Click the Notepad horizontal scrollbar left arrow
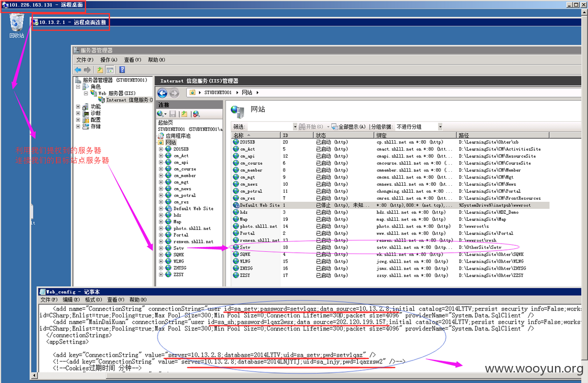 pyautogui.click(x=34, y=375)
